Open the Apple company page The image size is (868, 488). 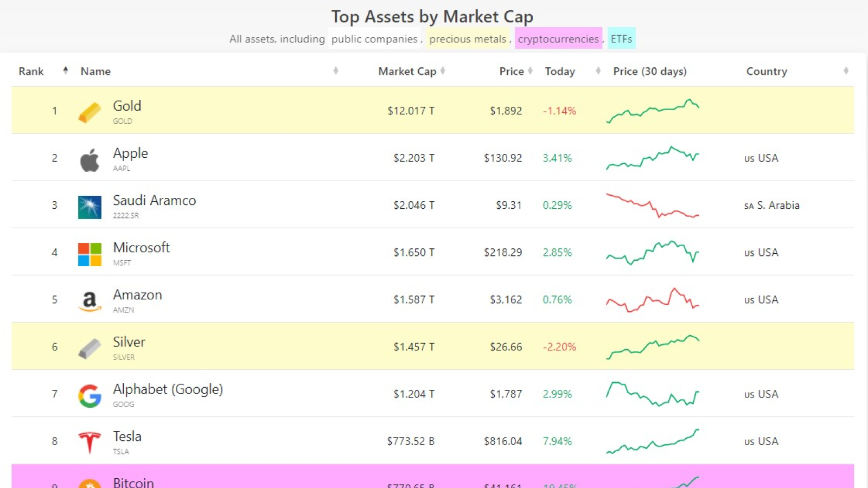point(130,153)
